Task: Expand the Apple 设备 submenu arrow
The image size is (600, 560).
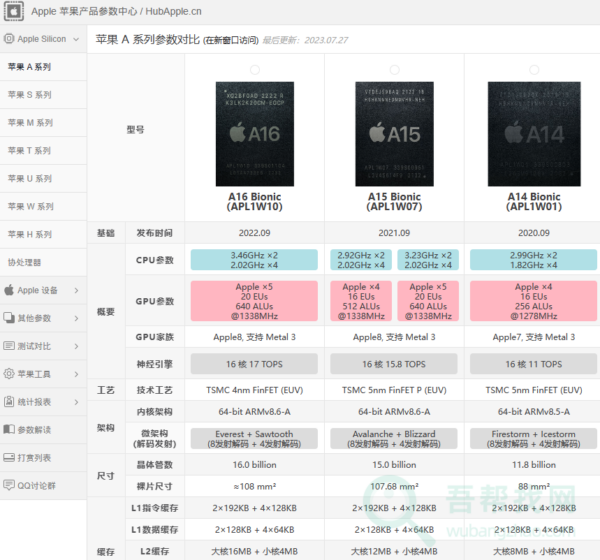Action: coord(77,290)
